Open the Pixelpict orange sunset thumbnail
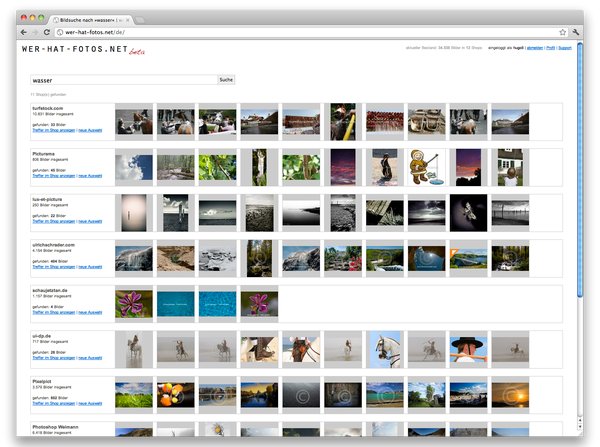600x447 pixels. 510,395
